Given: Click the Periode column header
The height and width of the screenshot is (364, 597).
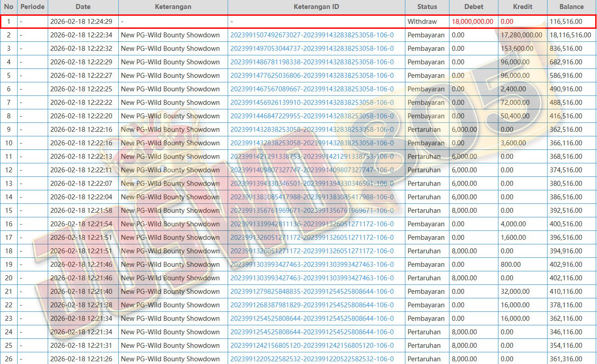Looking at the screenshot, I should (x=32, y=7).
